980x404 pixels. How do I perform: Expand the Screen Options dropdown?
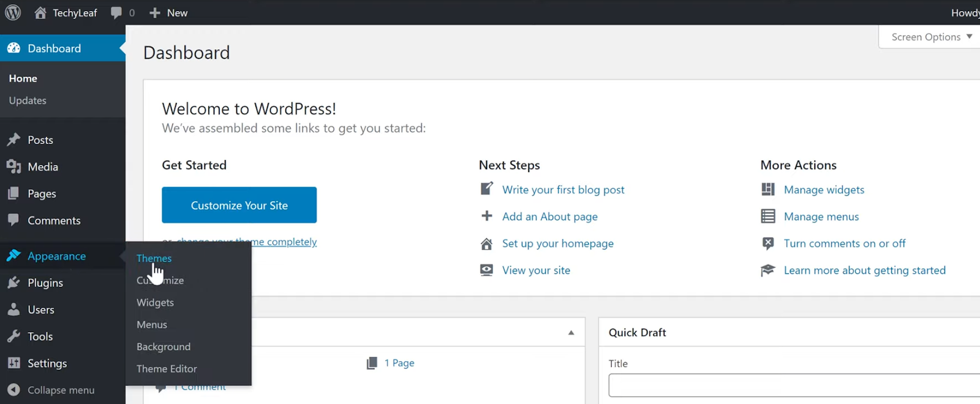tap(931, 37)
